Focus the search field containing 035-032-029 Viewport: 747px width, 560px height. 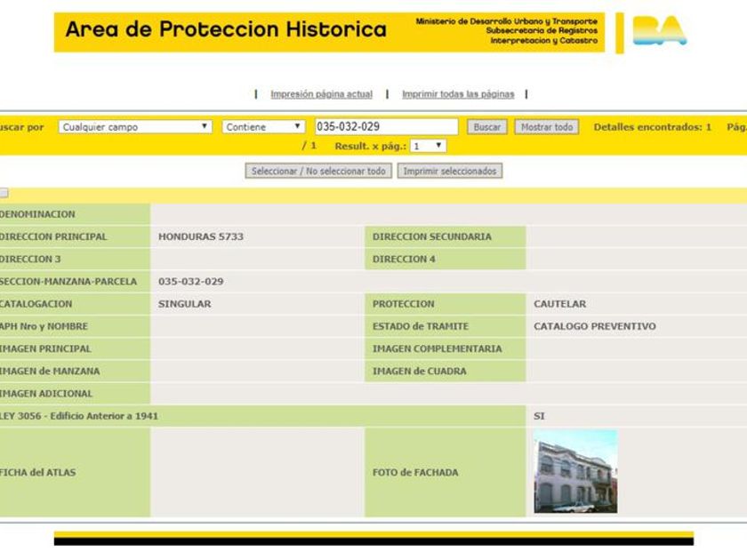point(386,127)
